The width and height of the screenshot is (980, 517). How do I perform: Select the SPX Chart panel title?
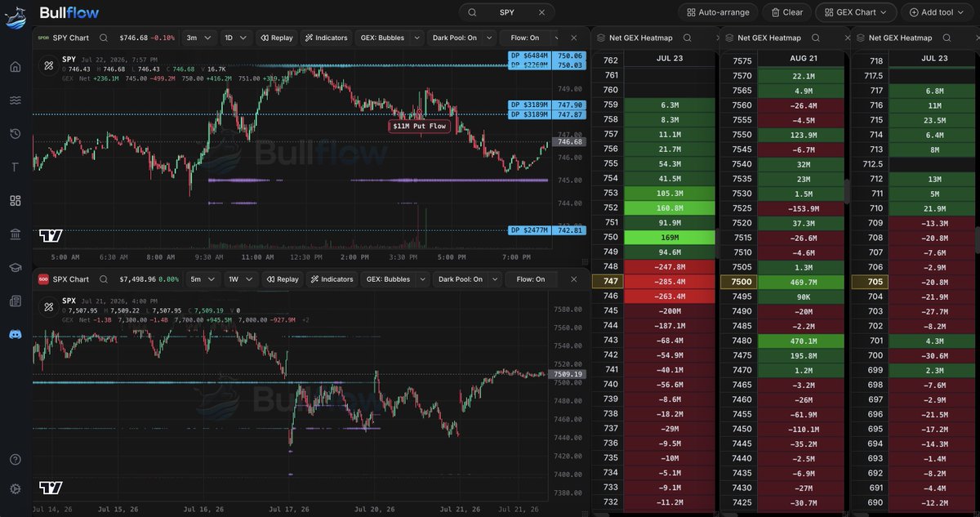click(71, 279)
